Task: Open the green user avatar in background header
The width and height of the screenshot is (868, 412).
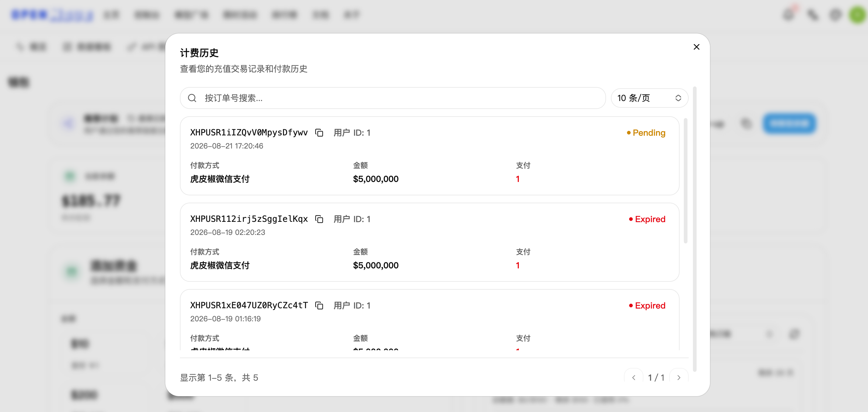Action: coord(857,15)
